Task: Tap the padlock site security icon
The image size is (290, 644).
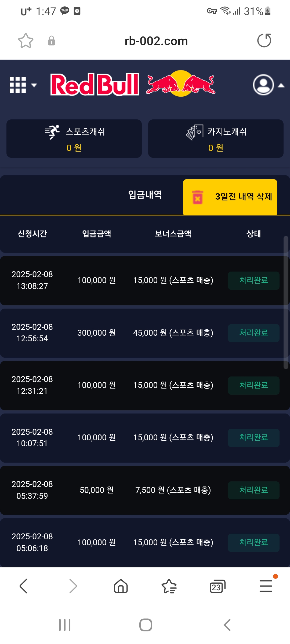Action: (x=51, y=41)
